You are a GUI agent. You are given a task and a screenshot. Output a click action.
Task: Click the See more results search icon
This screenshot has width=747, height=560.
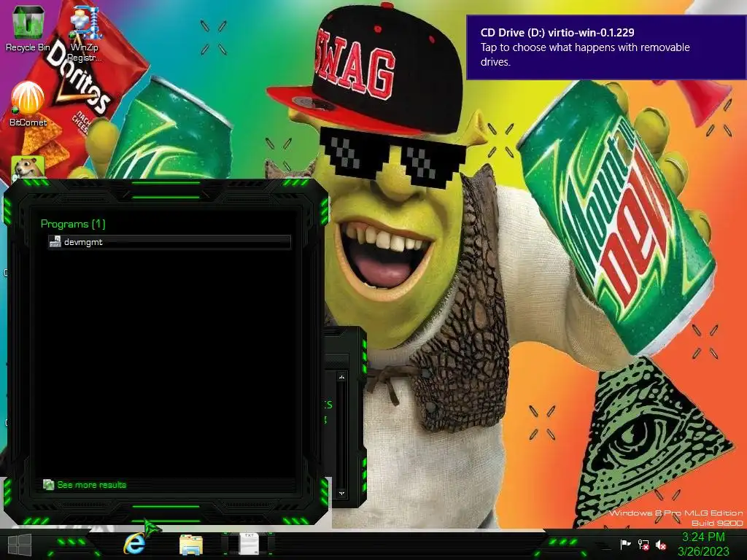pyautogui.click(x=48, y=485)
